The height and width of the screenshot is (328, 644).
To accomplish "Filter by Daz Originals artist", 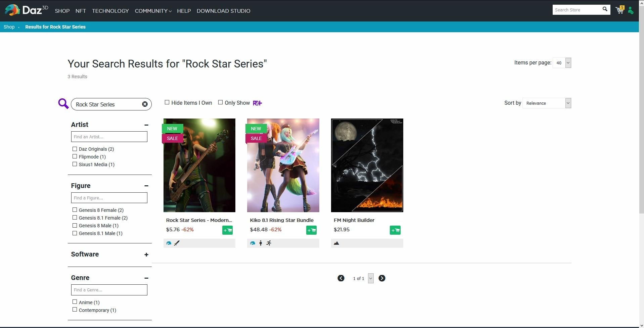I will [x=75, y=149].
